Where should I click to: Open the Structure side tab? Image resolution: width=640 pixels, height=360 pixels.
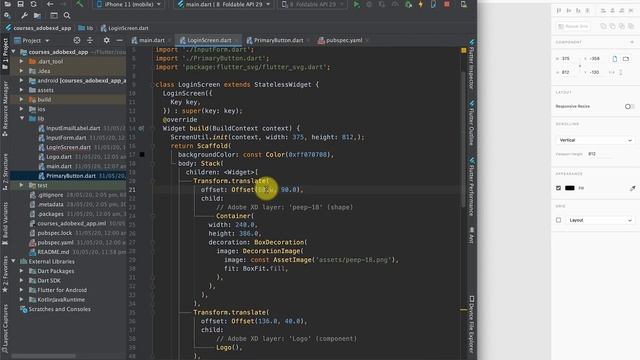(x=5, y=172)
